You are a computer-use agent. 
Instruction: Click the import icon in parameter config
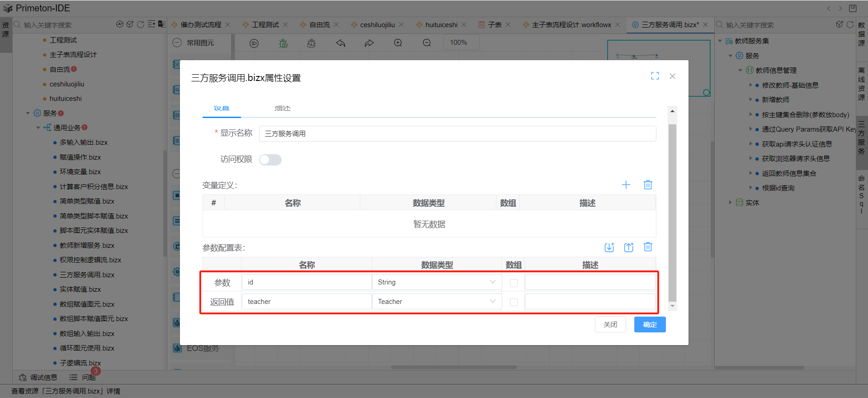609,247
